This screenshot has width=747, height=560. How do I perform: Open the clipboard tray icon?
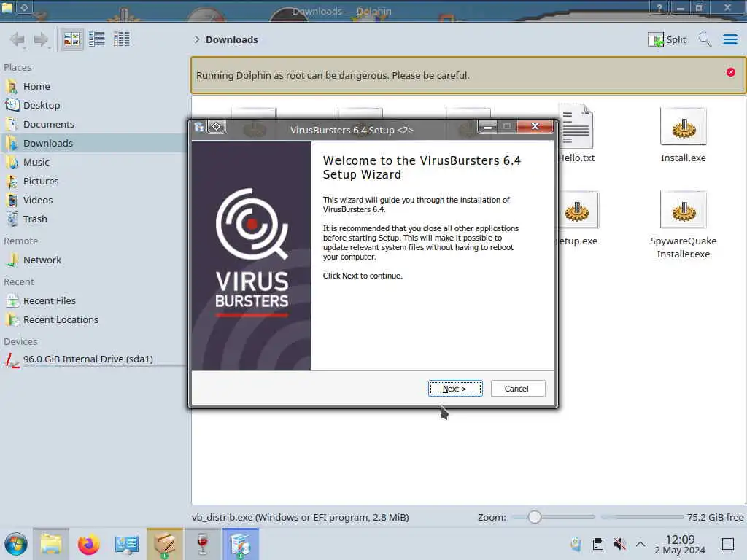[598, 544]
